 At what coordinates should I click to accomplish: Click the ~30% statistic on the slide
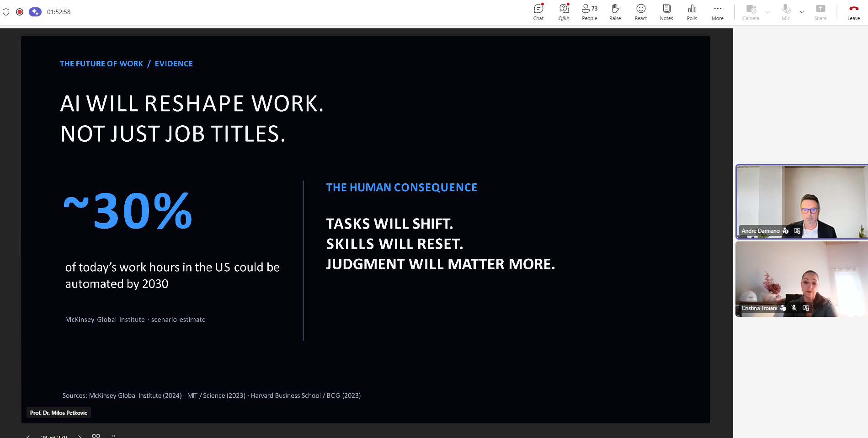pyautogui.click(x=128, y=211)
